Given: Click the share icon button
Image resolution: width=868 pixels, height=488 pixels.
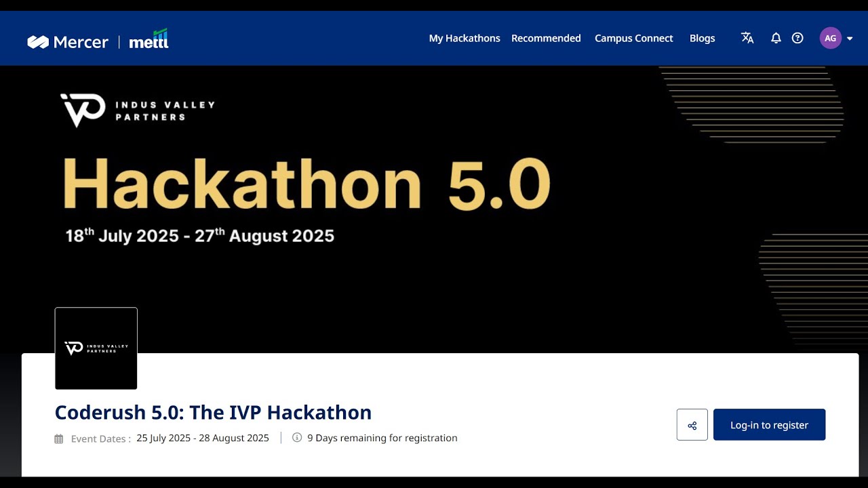Looking at the screenshot, I should 692,425.
